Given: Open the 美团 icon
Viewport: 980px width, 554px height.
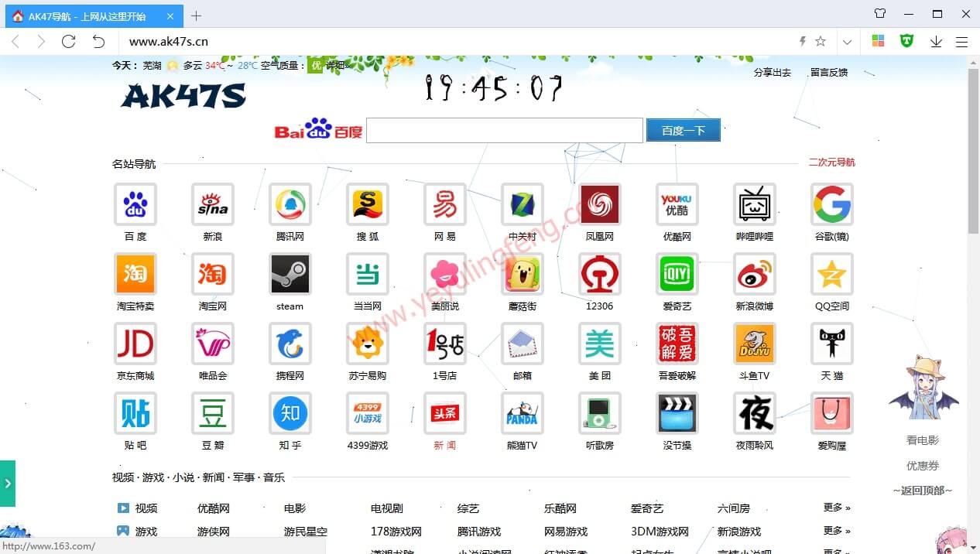Looking at the screenshot, I should pyautogui.click(x=600, y=344).
